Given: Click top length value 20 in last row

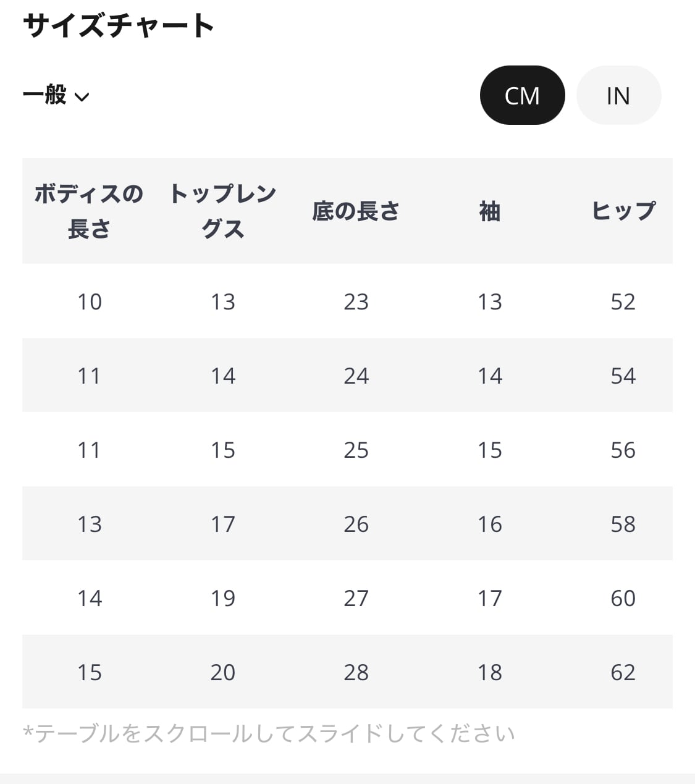Looking at the screenshot, I should (x=222, y=672).
